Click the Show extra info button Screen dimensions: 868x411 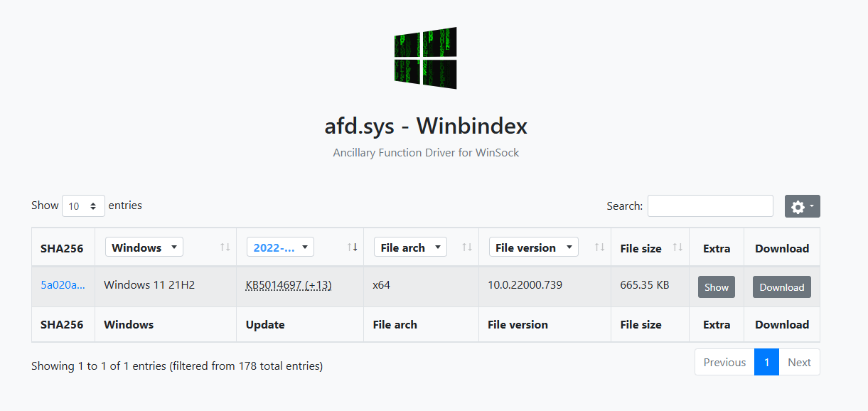[717, 287]
